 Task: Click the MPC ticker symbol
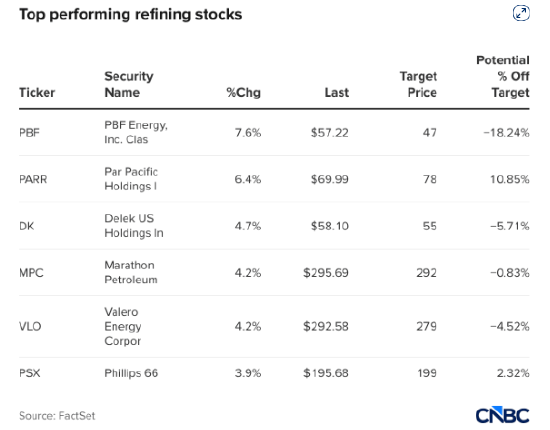click(x=31, y=273)
